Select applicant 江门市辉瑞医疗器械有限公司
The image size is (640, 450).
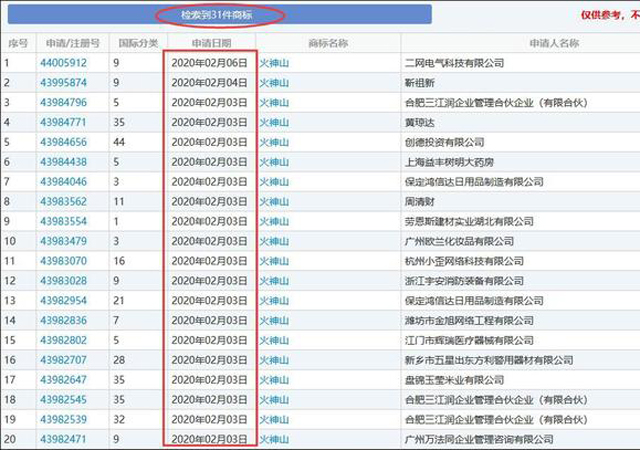(x=469, y=340)
